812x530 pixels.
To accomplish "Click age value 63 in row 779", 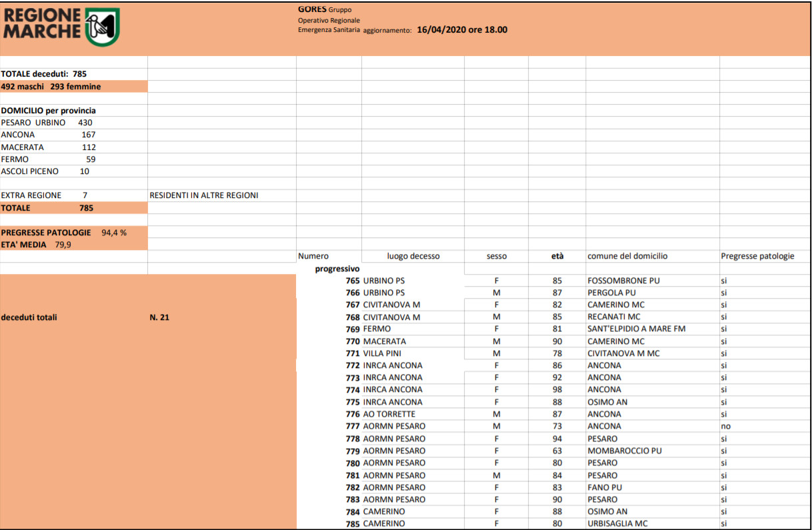I will click(x=557, y=451).
